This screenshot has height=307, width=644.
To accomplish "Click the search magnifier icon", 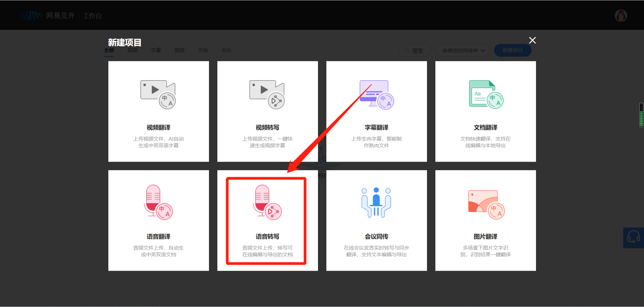I will (x=407, y=50).
